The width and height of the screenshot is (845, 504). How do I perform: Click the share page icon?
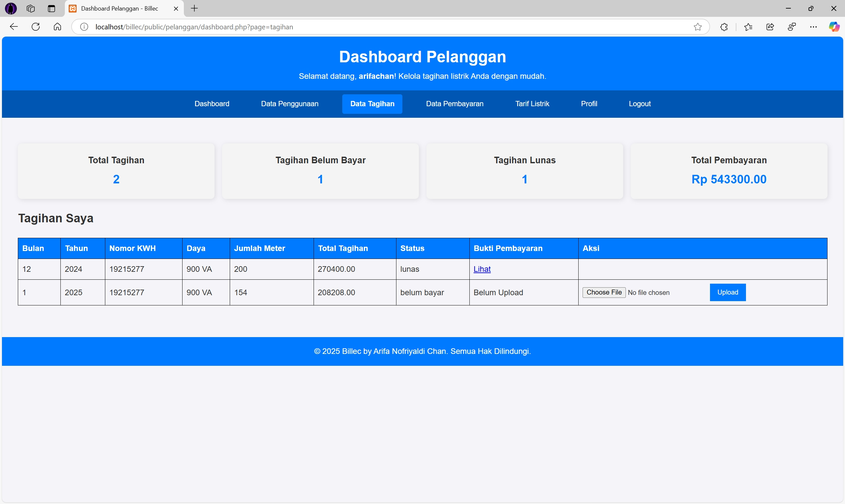click(x=770, y=27)
